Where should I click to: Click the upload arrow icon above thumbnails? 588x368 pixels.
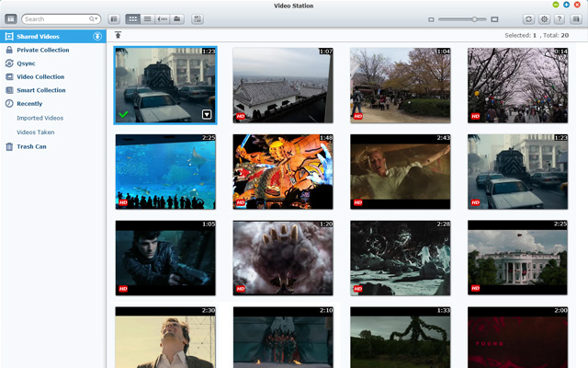118,36
